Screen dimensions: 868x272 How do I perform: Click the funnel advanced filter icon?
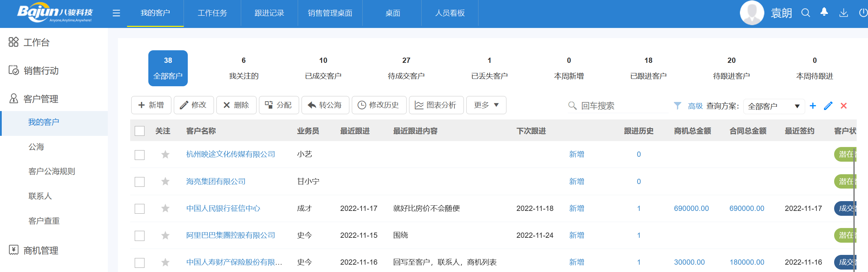tap(677, 106)
